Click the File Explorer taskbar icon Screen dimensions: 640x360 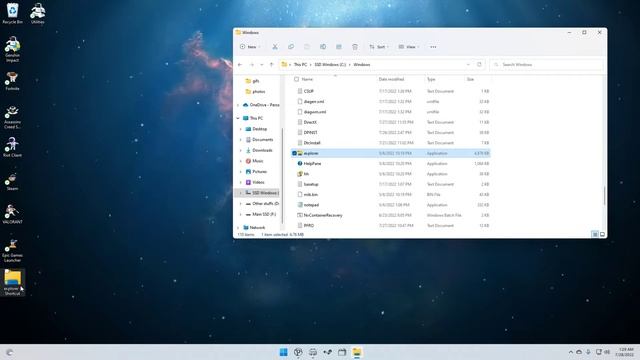click(357, 352)
